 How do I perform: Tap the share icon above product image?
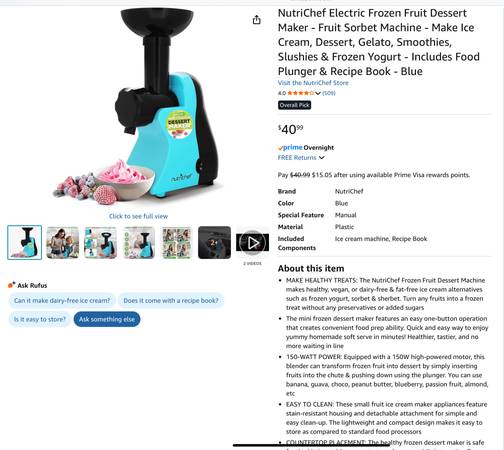256,20
